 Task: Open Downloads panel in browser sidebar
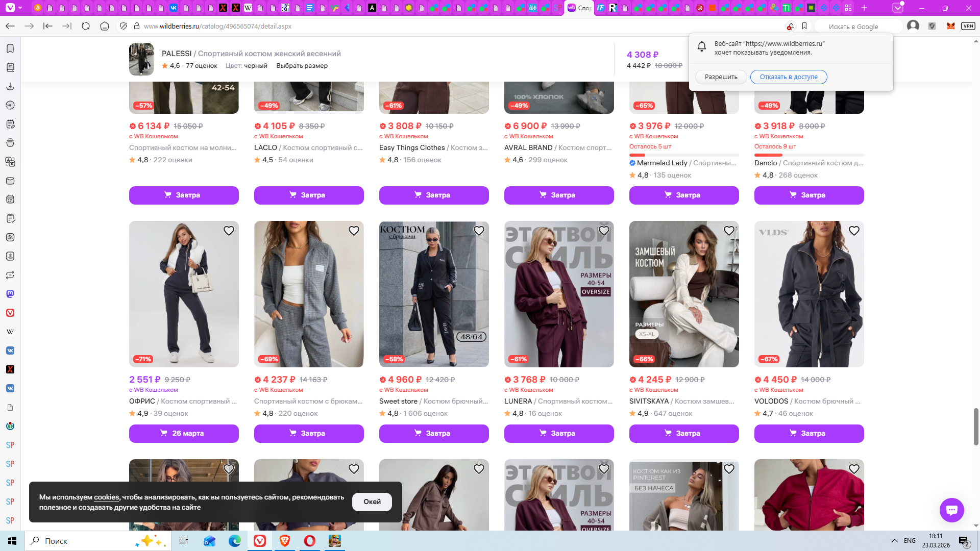click(x=10, y=86)
